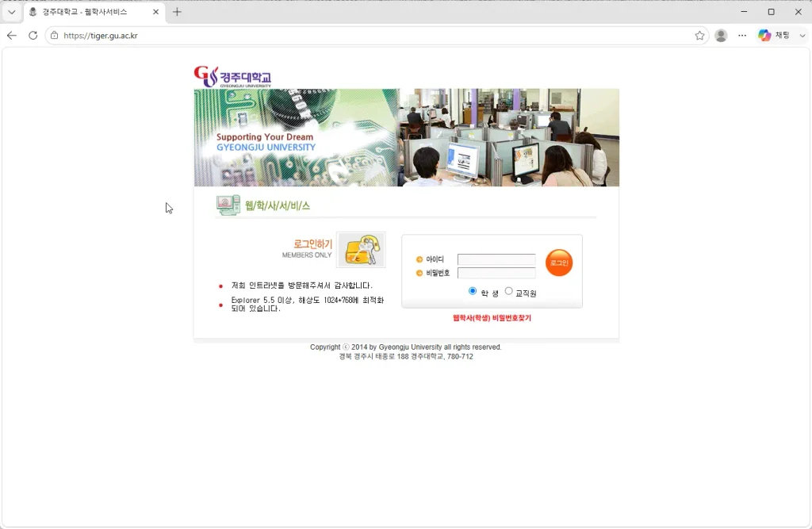Open a new tab with the plus button
The image size is (812, 529).
tap(177, 12)
